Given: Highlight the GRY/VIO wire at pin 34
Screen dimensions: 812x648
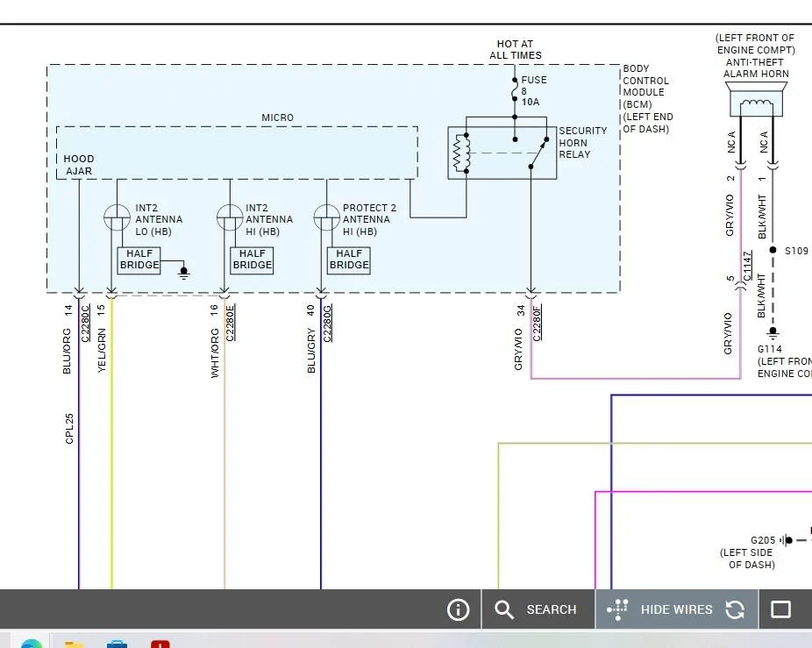Looking at the screenshot, I should tap(531, 337).
